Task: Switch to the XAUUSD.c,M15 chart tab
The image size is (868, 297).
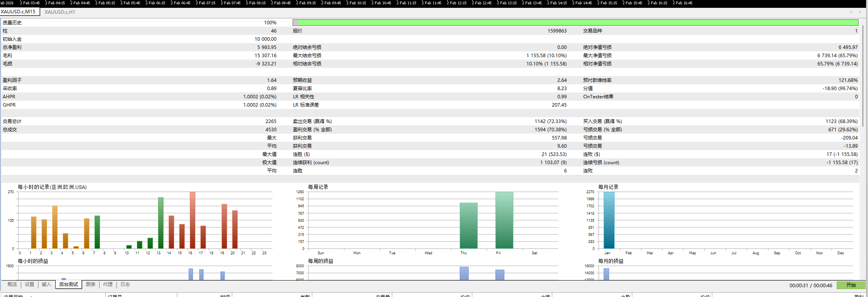Action: click(x=18, y=12)
